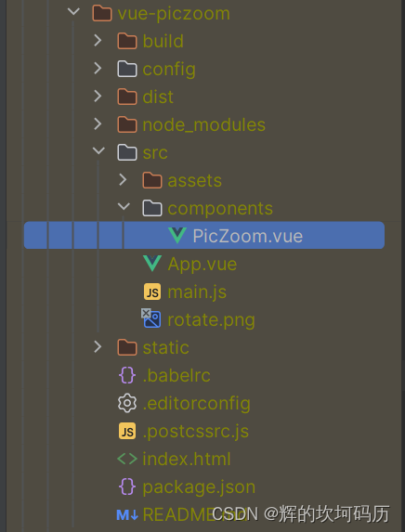
Task: Collapse the src folder
Action: (x=98, y=150)
